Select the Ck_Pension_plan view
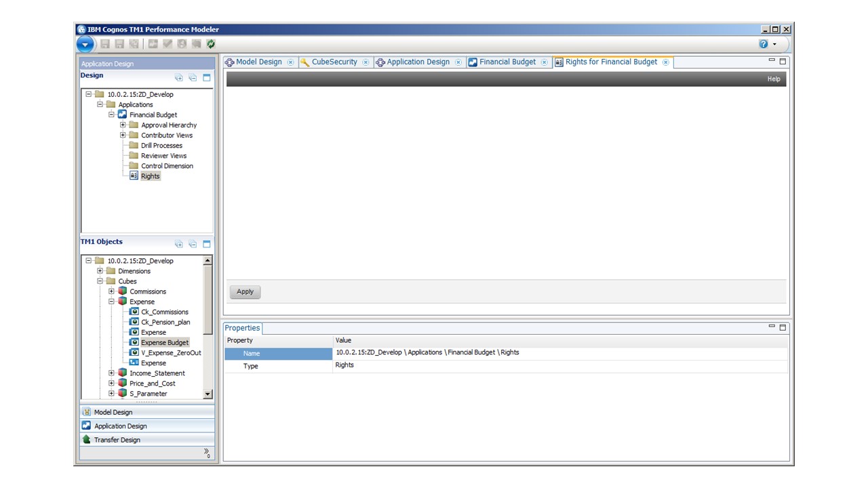The height and width of the screenshot is (488, 868). pyautogui.click(x=165, y=323)
